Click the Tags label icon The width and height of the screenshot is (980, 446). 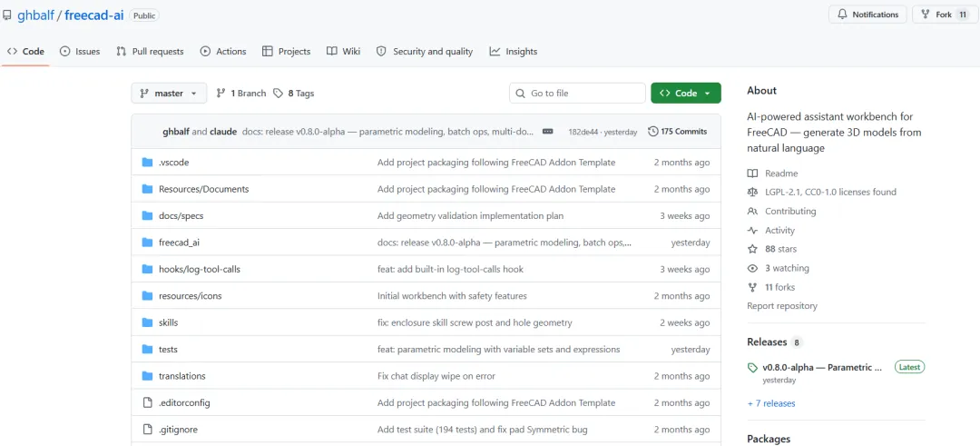pyautogui.click(x=279, y=94)
